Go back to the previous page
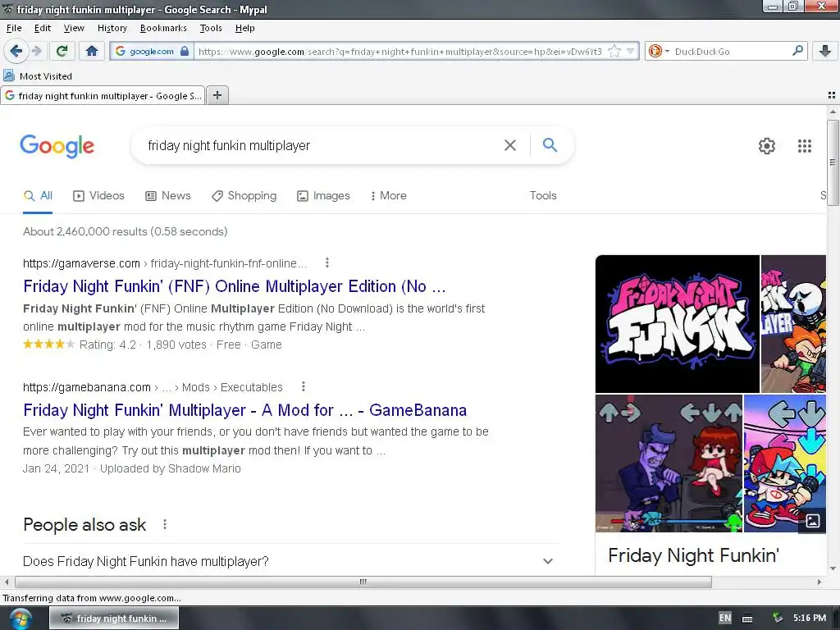The height and width of the screenshot is (630, 840). tap(16, 51)
